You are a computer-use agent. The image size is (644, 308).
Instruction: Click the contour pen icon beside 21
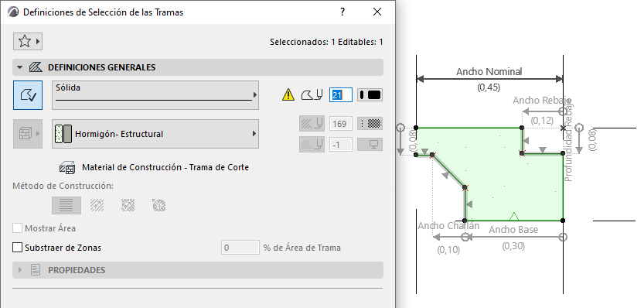[312, 95]
